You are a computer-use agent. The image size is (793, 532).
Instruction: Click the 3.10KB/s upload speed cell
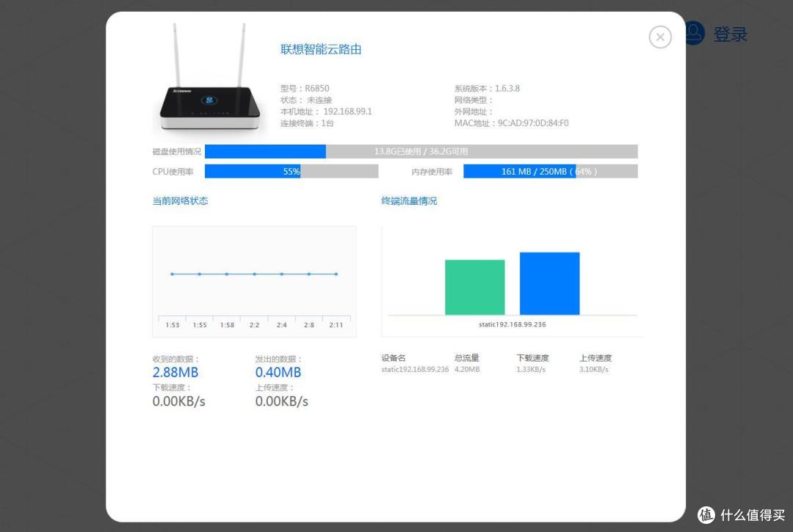[x=594, y=369]
